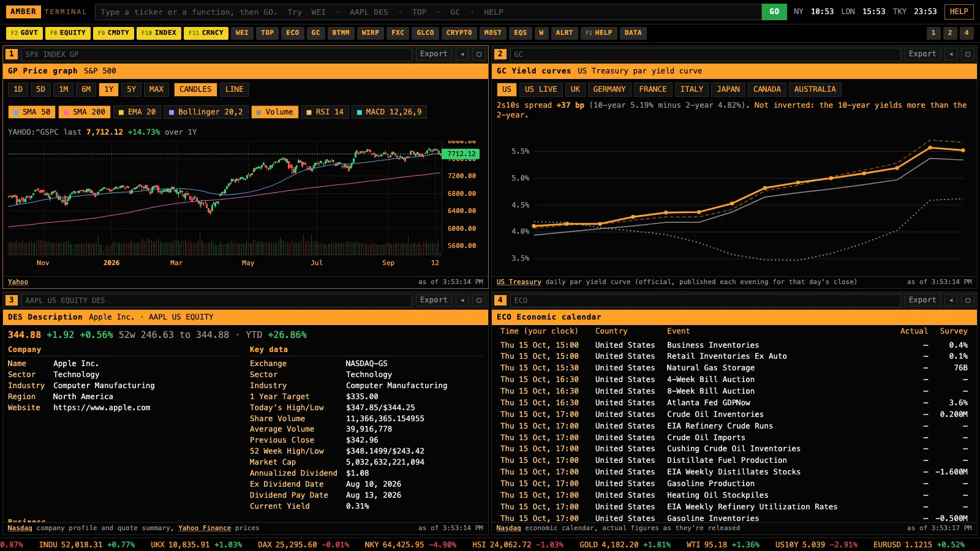Enable the RSI 14 indicator
Image resolution: width=980 pixels, height=551 pixels.
pos(325,112)
